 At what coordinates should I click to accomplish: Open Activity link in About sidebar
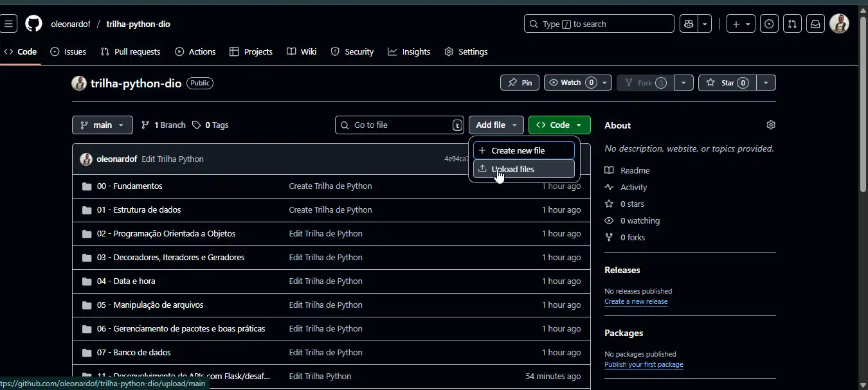tap(626, 187)
